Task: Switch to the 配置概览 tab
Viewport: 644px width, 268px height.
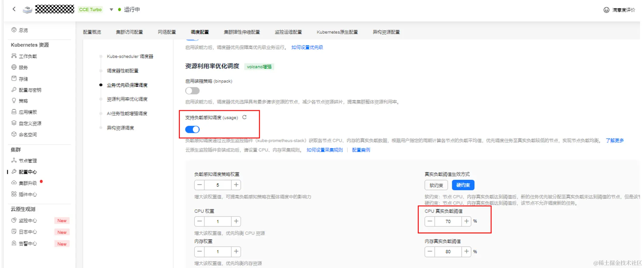Action: coord(92,32)
